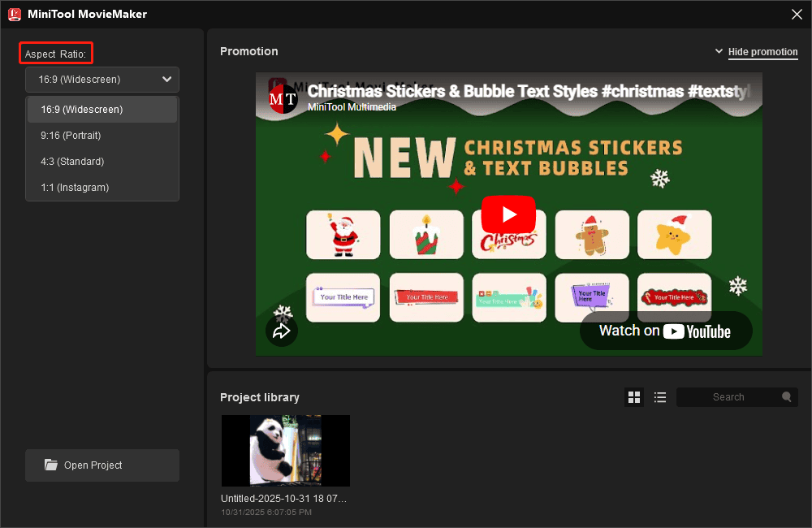This screenshot has height=528, width=812.
Task: Choose the 4:3 (Standard) option
Action: pyautogui.click(x=102, y=161)
